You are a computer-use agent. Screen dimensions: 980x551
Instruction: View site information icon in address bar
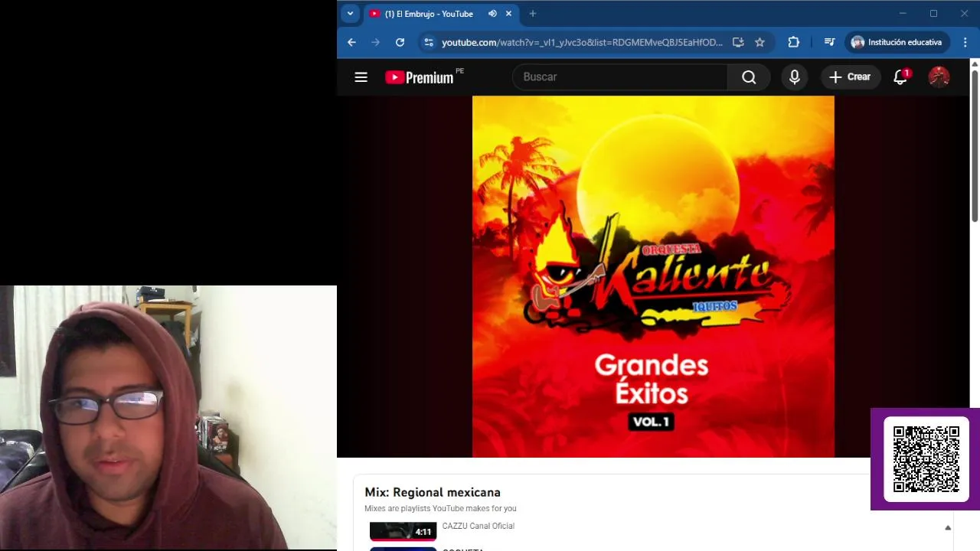pyautogui.click(x=428, y=42)
